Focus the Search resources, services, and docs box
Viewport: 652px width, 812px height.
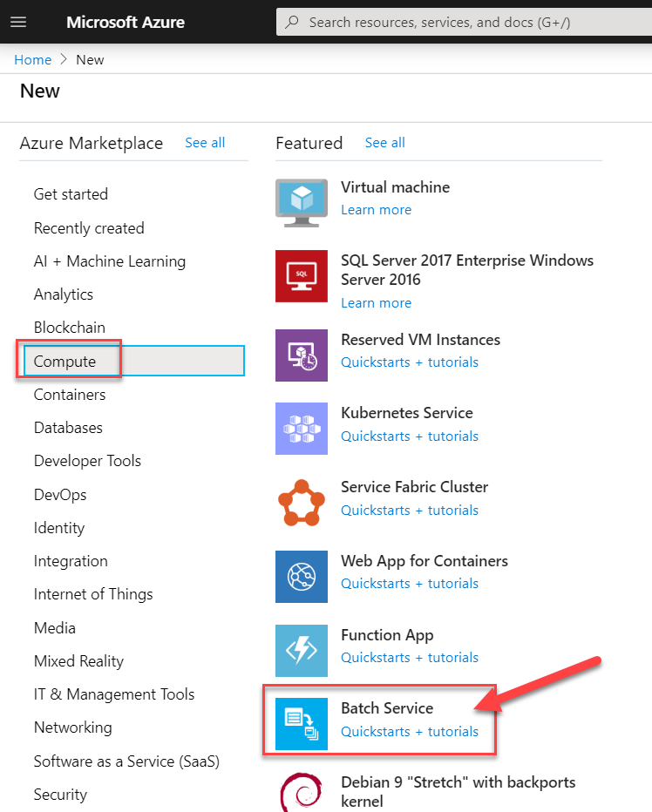pyautogui.click(x=464, y=22)
